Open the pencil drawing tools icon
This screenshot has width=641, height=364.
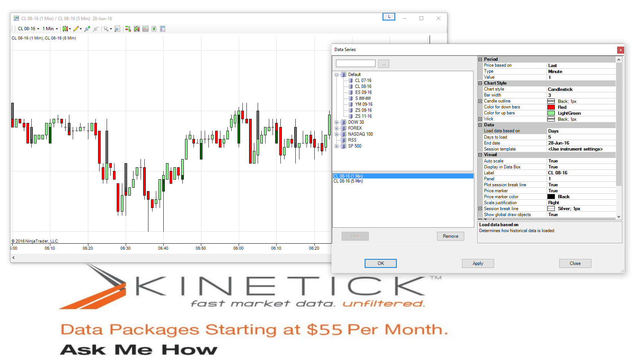click(76, 29)
